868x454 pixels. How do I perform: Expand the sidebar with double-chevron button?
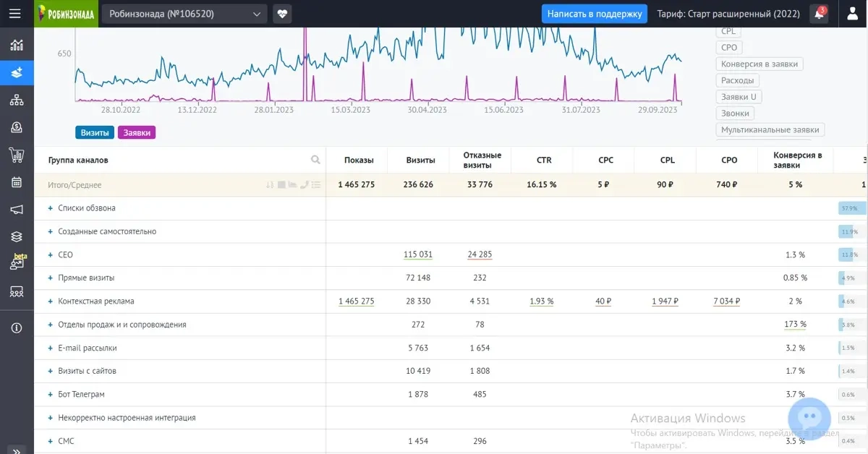pos(17,450)
